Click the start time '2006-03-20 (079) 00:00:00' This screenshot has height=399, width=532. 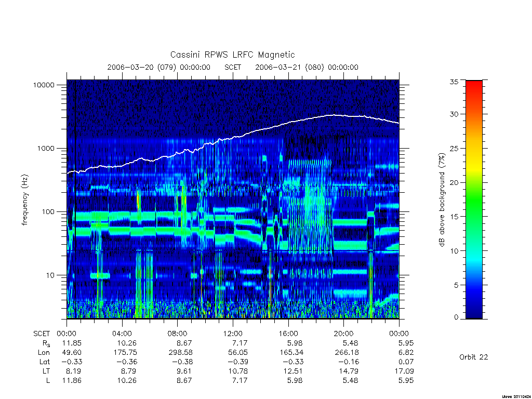pos(159,67)
